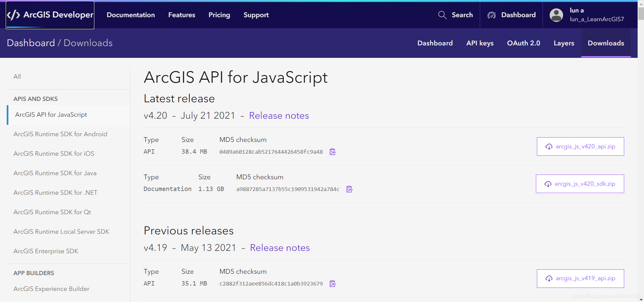
Task: Download arcgis_js_v419_api.zip
Action: [x=580, y=278]
